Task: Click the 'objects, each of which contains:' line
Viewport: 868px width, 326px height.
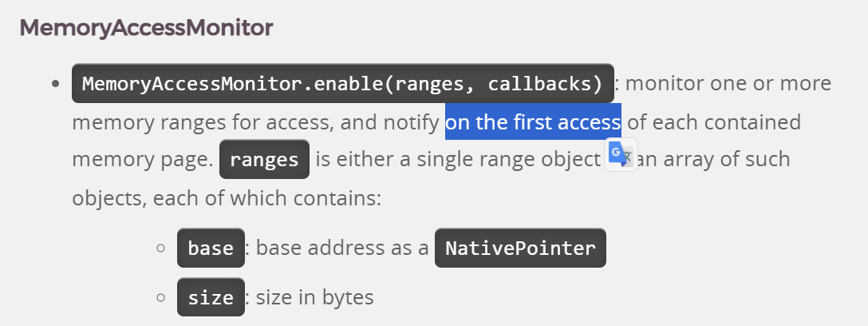Action: pyautogui.click(x=227, y=197)
